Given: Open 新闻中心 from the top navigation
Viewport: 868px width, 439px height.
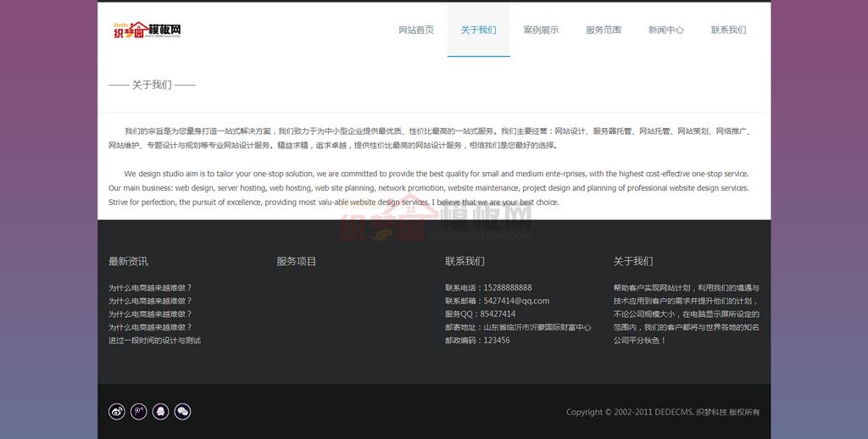Looking at the screenshot, I should click(x=665, y=30).
